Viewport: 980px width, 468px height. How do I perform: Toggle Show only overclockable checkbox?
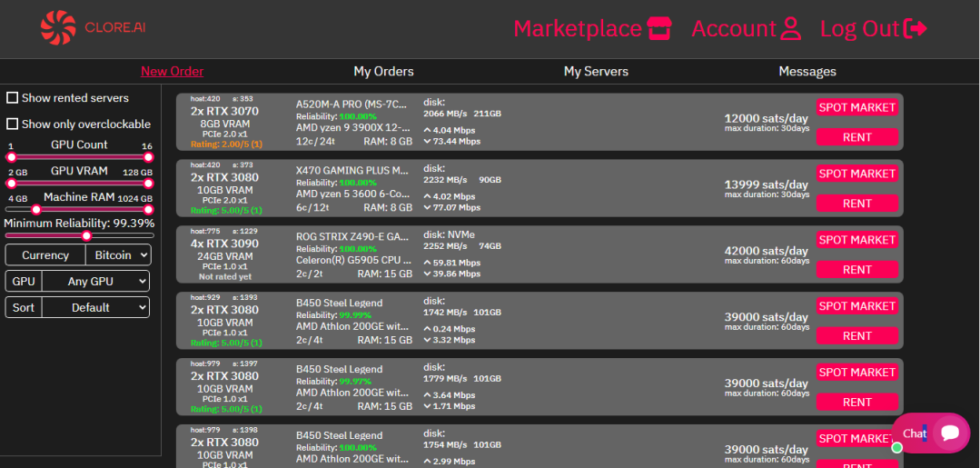coord(12,124)
